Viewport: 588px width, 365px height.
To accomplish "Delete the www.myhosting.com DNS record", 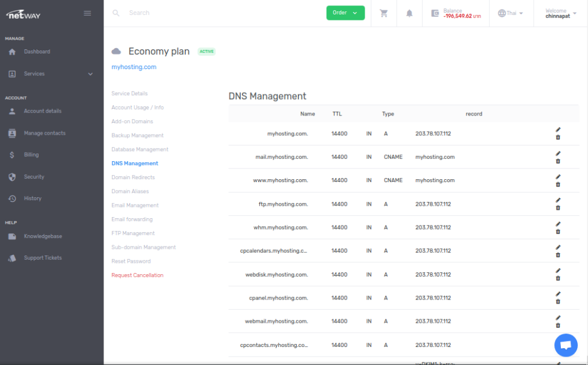I will pos(557,185).
